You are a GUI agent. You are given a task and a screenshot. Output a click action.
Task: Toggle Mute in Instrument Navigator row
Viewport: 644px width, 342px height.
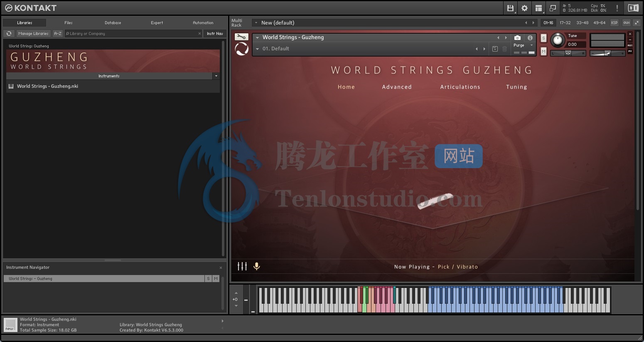pos(216,279)
